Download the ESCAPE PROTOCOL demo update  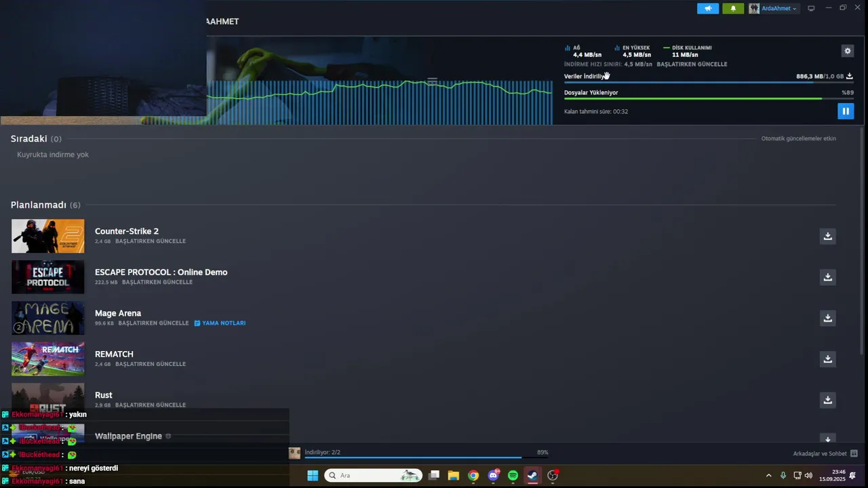click(x=827, y=277)
